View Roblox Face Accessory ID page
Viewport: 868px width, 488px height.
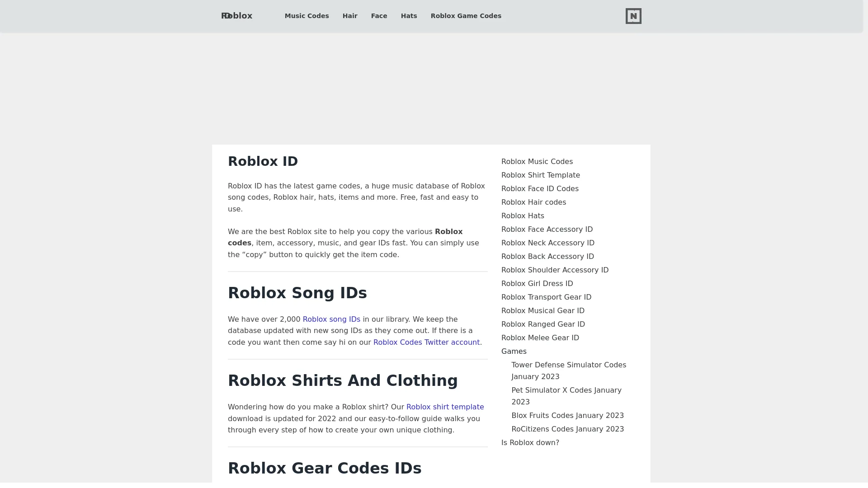pyautogui.click(x=547, y=230)
